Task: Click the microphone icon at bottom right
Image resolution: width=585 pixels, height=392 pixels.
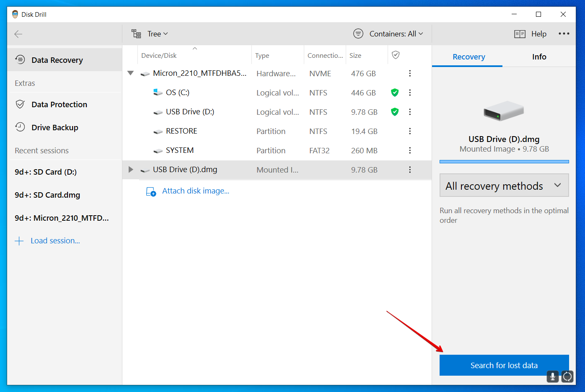Action: [x=553, y=377]
